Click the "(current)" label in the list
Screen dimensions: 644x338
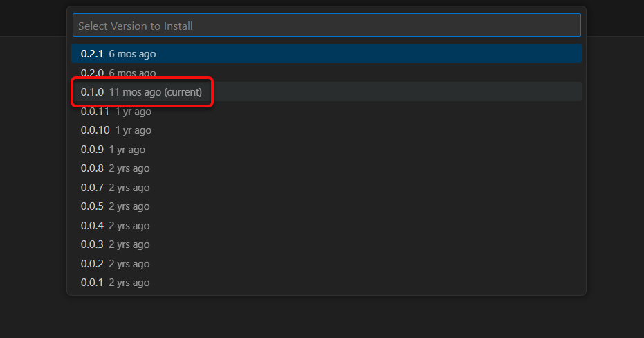point(183,92)
